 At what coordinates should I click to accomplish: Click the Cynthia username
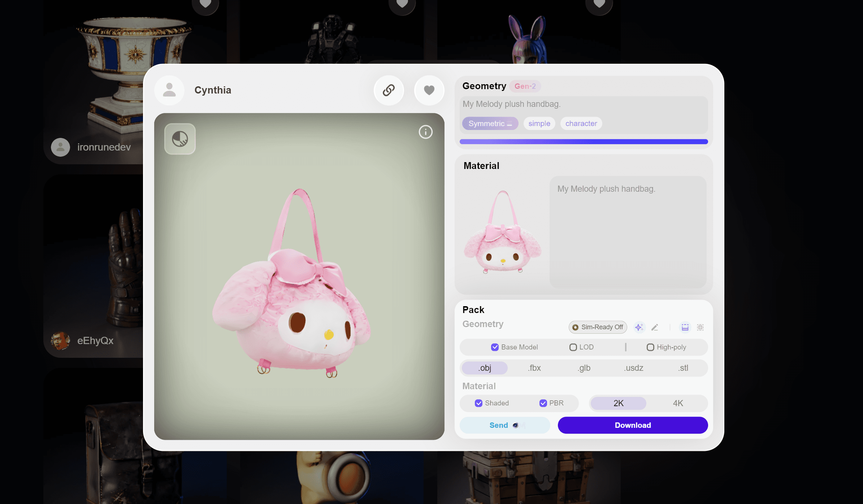(213, 90)
